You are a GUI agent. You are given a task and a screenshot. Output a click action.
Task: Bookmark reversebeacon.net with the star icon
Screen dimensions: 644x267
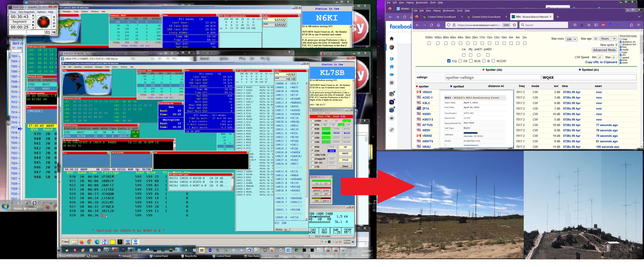(x=514, y=25)
